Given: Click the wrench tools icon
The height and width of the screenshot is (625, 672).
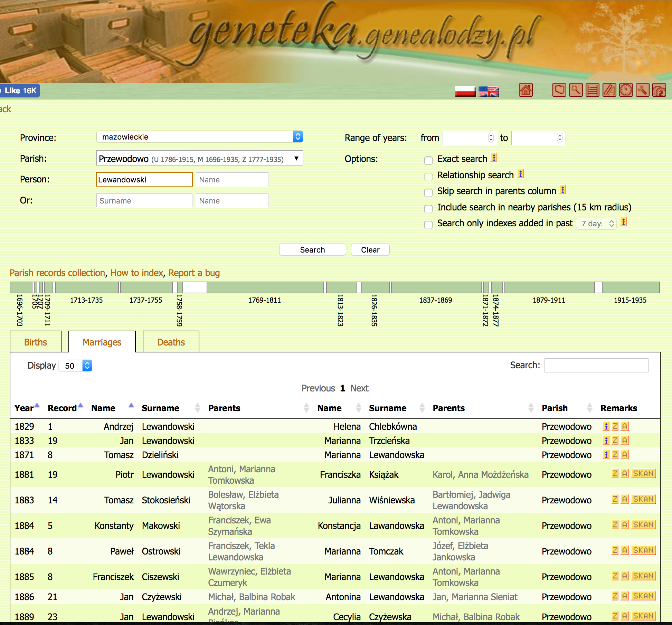Looking at the screenshot, I should coord(642,90).
